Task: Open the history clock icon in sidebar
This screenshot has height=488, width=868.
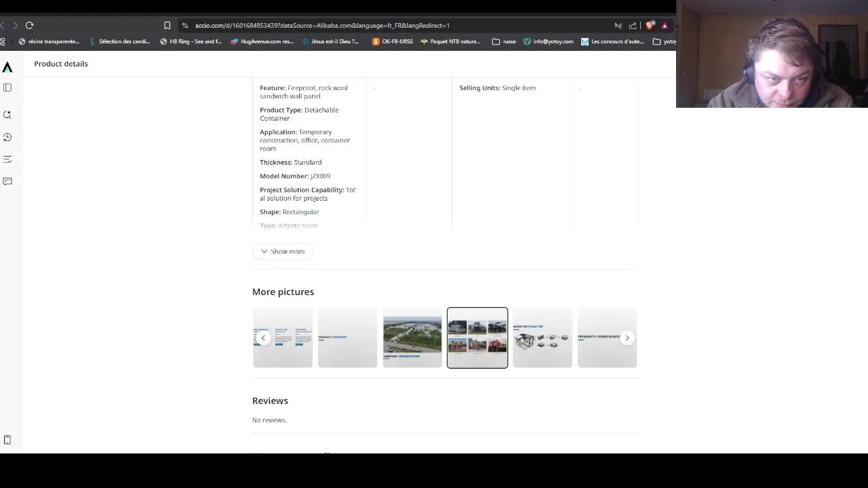Action: point(7,137)
